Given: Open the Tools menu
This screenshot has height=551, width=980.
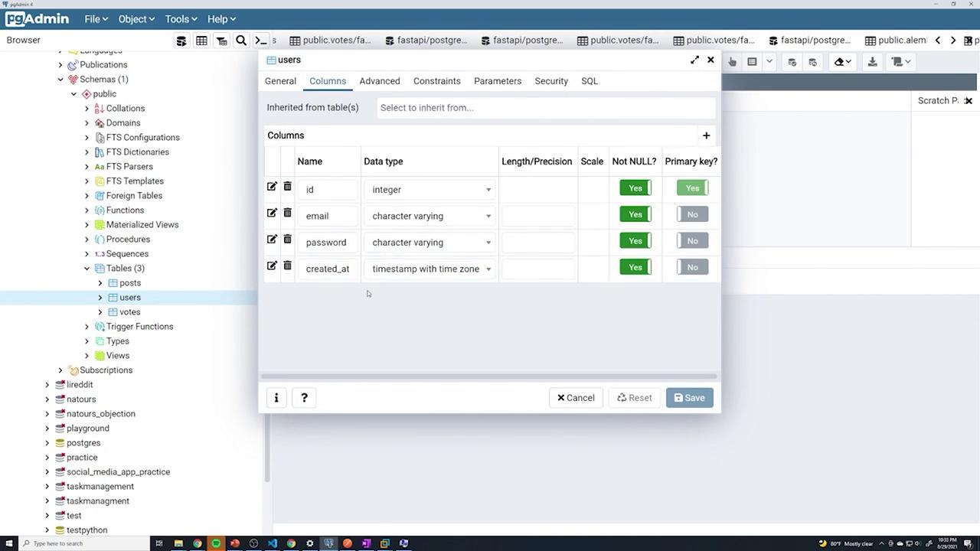Looking at the screenshot, I should click(181, 19).
